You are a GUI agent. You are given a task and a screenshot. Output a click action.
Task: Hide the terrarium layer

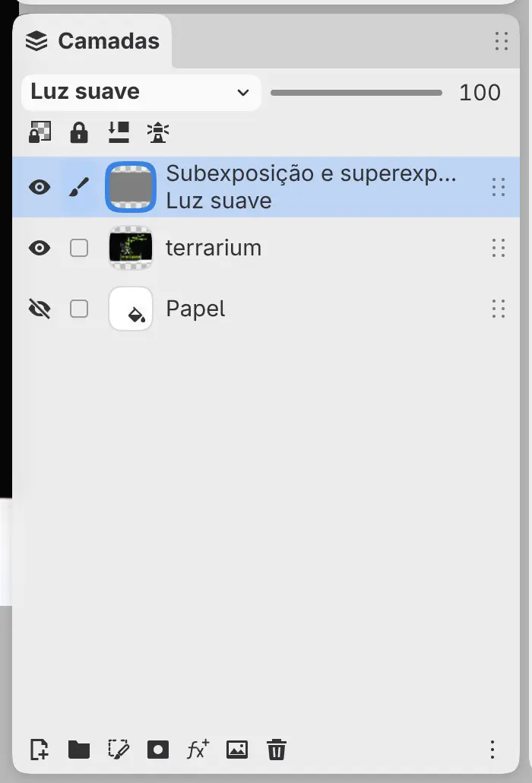click(x=40, y=248)
